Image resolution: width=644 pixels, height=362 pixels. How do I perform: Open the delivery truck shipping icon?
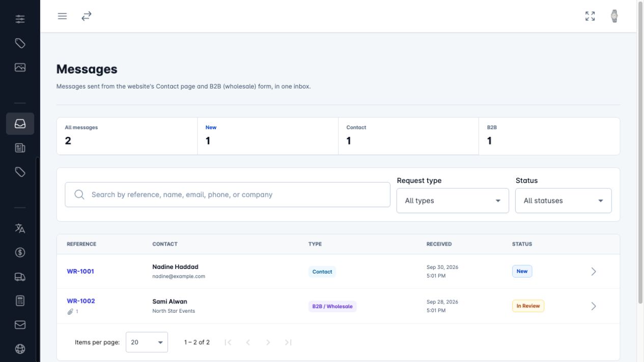pos(20,277)
